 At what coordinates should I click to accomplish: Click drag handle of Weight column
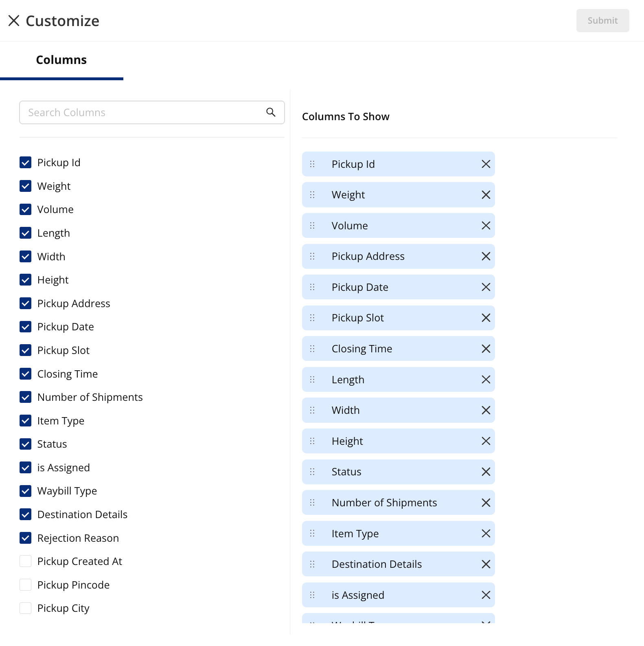[312, 195]
